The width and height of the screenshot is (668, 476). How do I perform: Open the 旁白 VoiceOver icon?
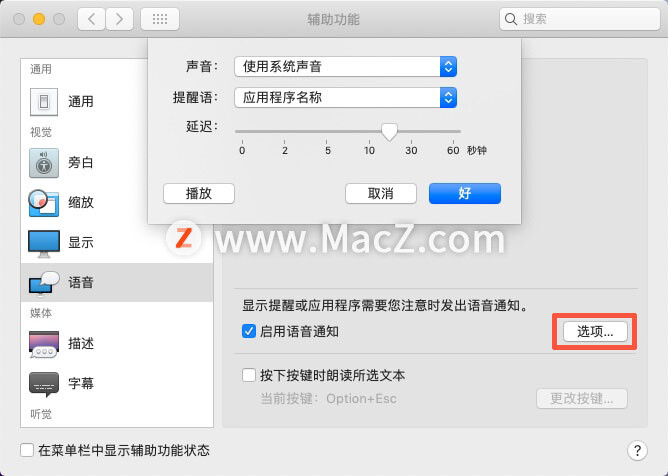(44, 163)
